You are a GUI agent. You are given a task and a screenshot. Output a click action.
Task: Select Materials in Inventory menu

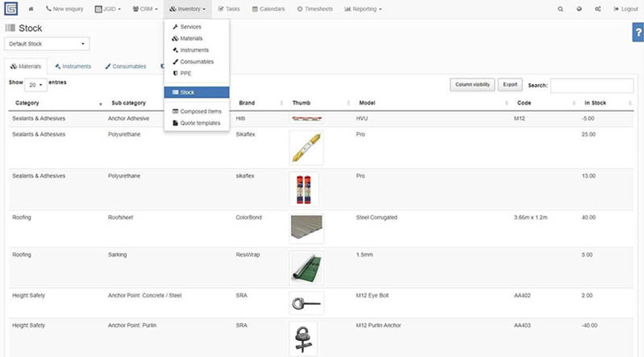point(197,38)
